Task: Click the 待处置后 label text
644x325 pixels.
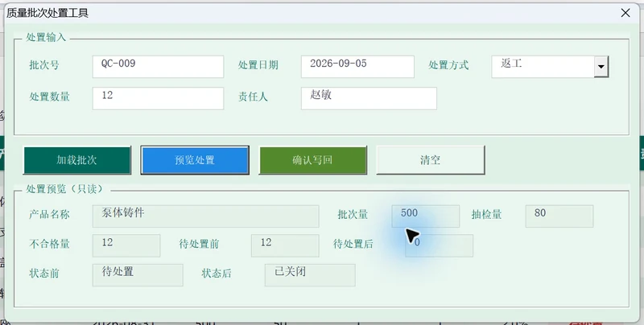Action: pos(353,245)
